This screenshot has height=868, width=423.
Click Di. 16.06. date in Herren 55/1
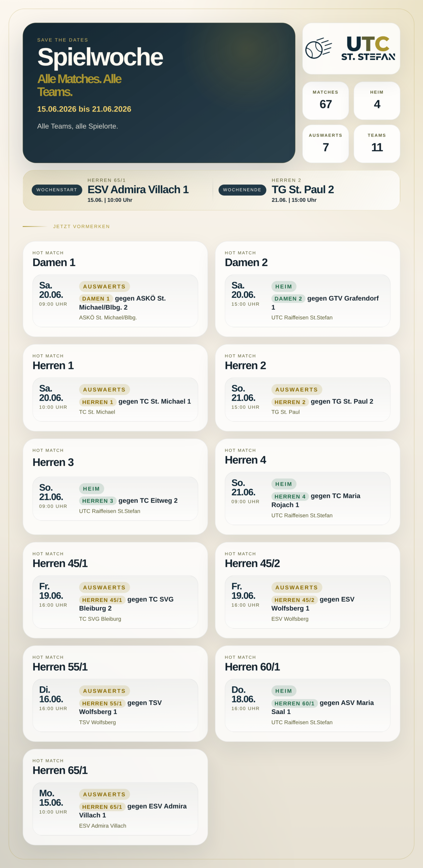51,694
